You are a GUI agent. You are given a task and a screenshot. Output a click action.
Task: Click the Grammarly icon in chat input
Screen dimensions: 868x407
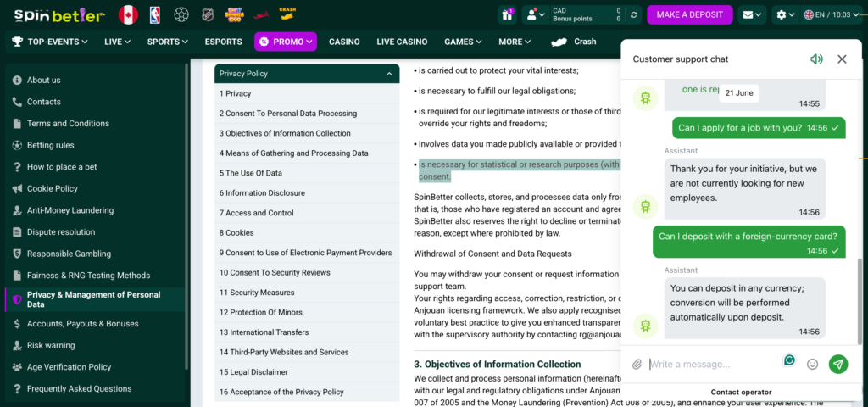789,360
